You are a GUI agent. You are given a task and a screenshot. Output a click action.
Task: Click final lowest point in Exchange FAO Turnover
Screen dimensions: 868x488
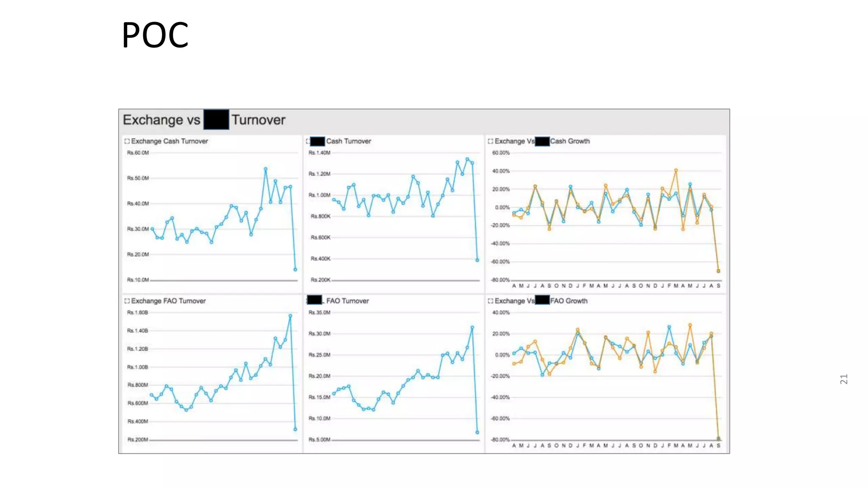tap(295, 429)
